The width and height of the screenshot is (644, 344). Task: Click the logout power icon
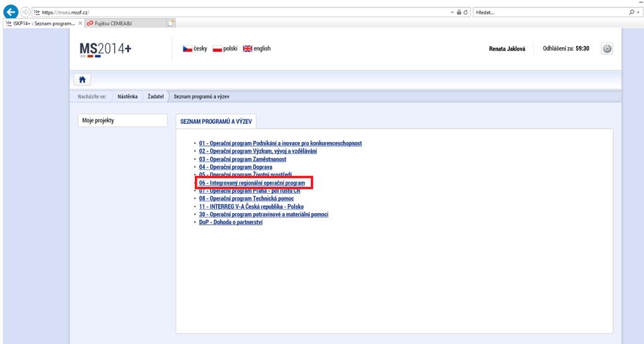[607, 48]
